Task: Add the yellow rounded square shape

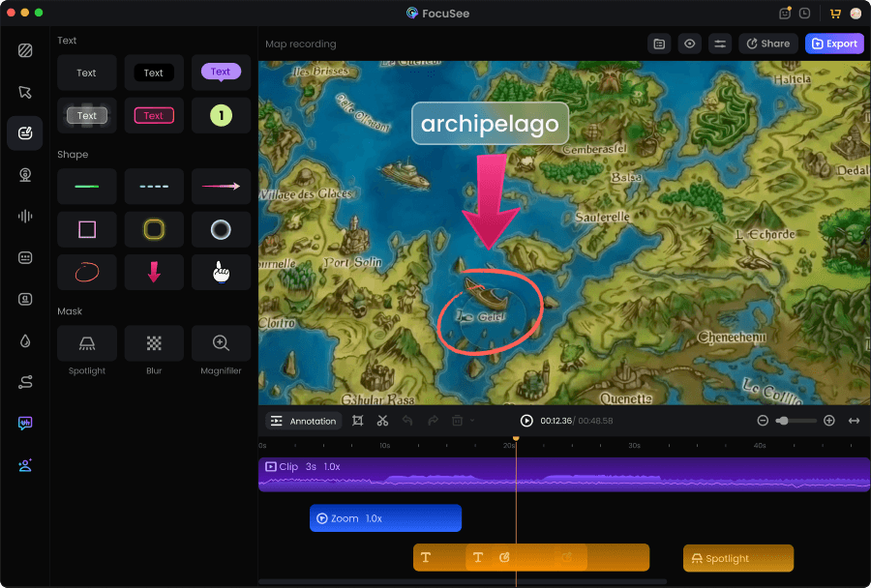Action: pos(154,229)
